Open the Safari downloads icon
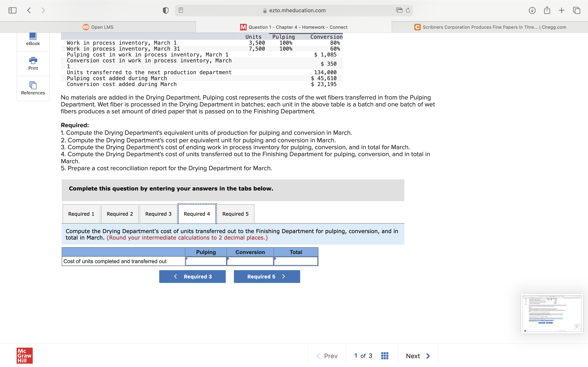The height and width of the screenshot is (367, 588). pos(532,10)
